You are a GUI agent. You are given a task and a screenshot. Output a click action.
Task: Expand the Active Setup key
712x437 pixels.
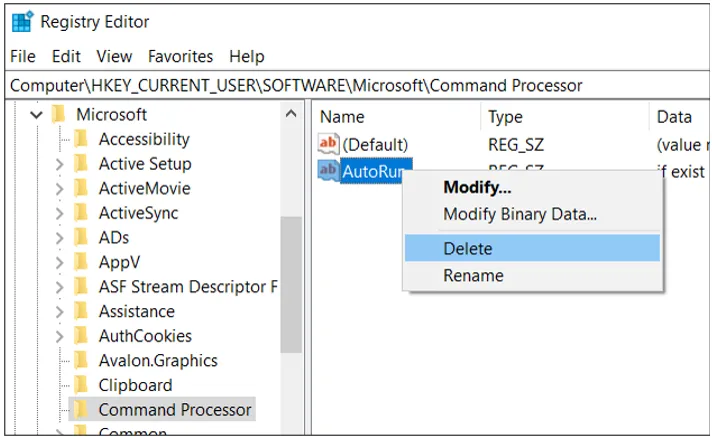pos(59,164)
